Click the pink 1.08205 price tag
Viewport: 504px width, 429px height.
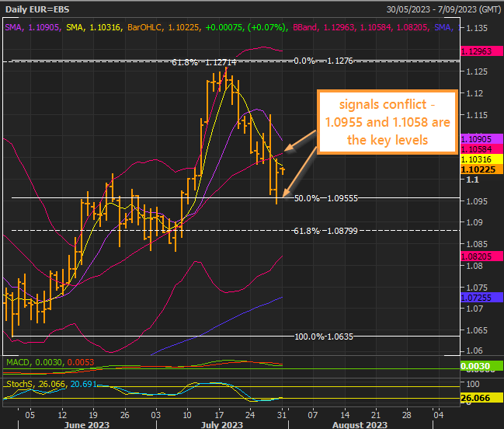click(481, 256)
